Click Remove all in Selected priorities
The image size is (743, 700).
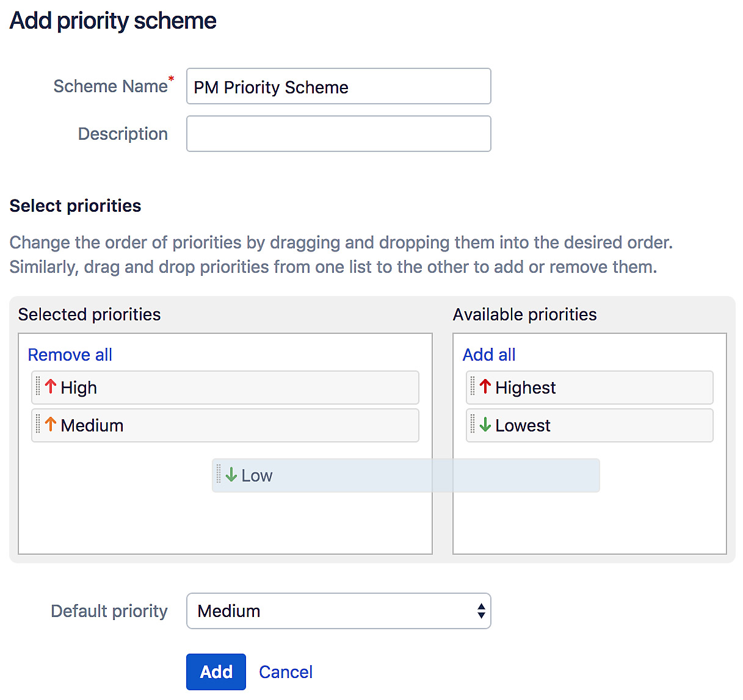click(x=70, y=355)
